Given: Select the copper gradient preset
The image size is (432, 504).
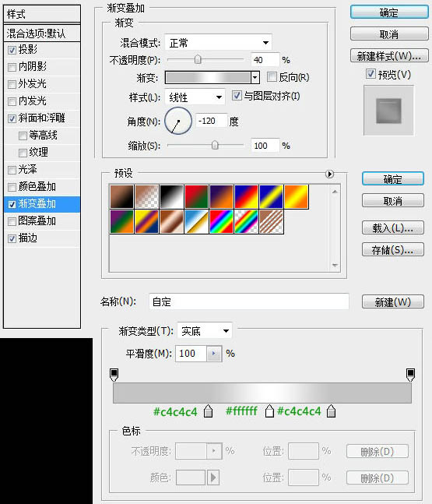Looking at the screenshot, I should pos(171,221).
